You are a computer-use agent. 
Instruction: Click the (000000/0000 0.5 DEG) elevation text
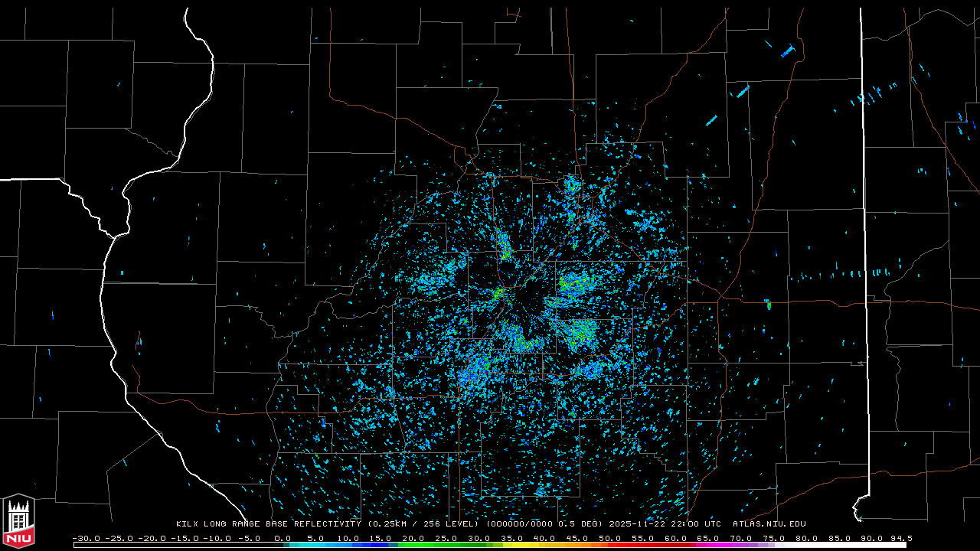click(544, 524)
